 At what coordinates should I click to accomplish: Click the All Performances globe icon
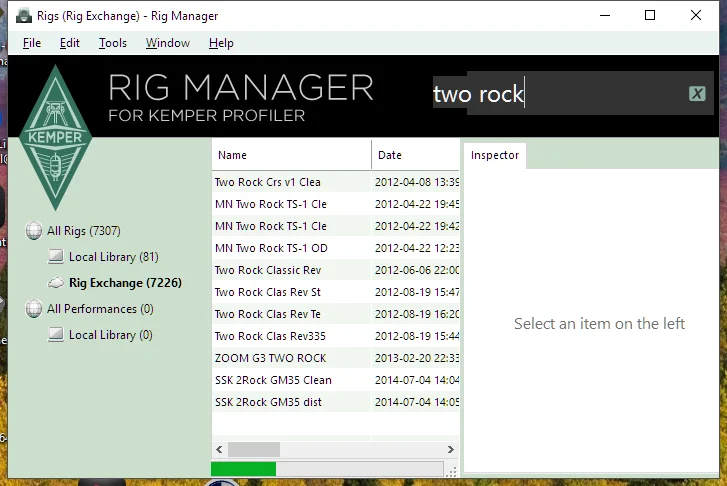click(x=34, y=310)
